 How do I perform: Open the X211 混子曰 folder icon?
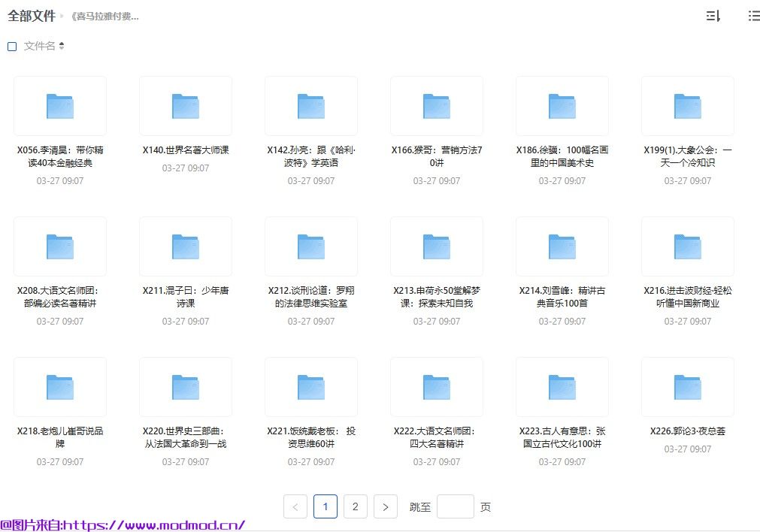point(186,246)
